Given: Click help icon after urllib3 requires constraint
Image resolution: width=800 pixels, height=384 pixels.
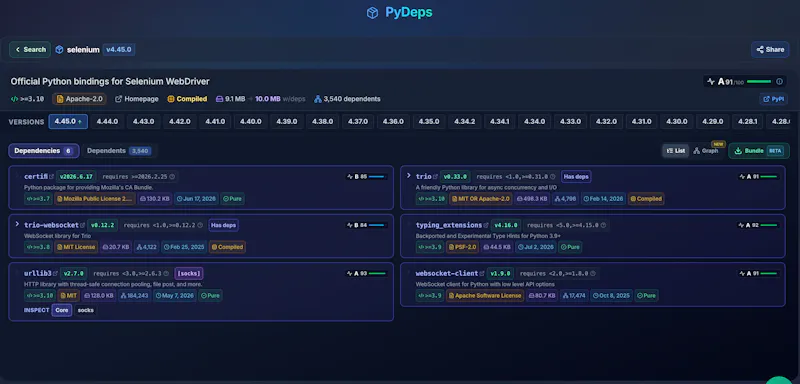Looking at the screenshot, I should click(166, 273).
